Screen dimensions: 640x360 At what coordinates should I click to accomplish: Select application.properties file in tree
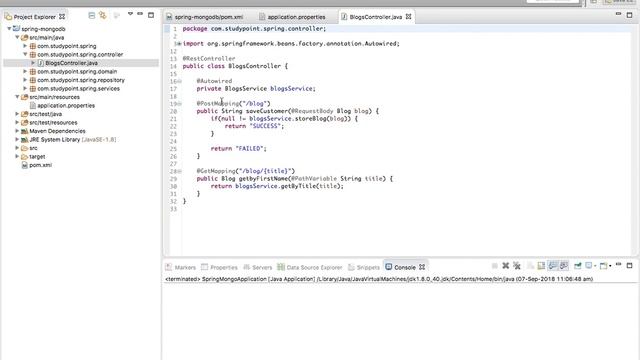coord(66,106)
